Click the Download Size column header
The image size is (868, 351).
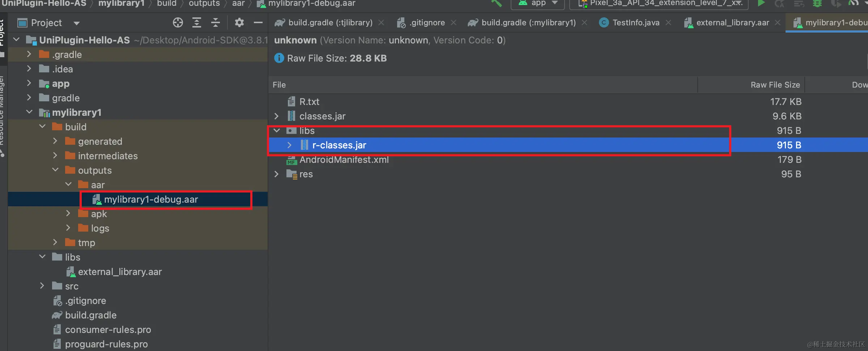pyautogui.click(x=837, y=85)
